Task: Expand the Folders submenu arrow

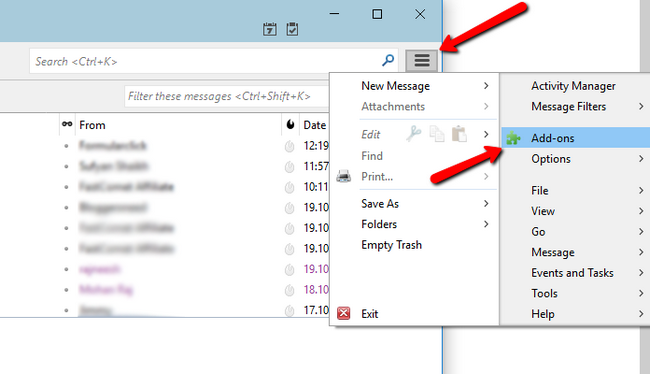Action: (486, 224)
